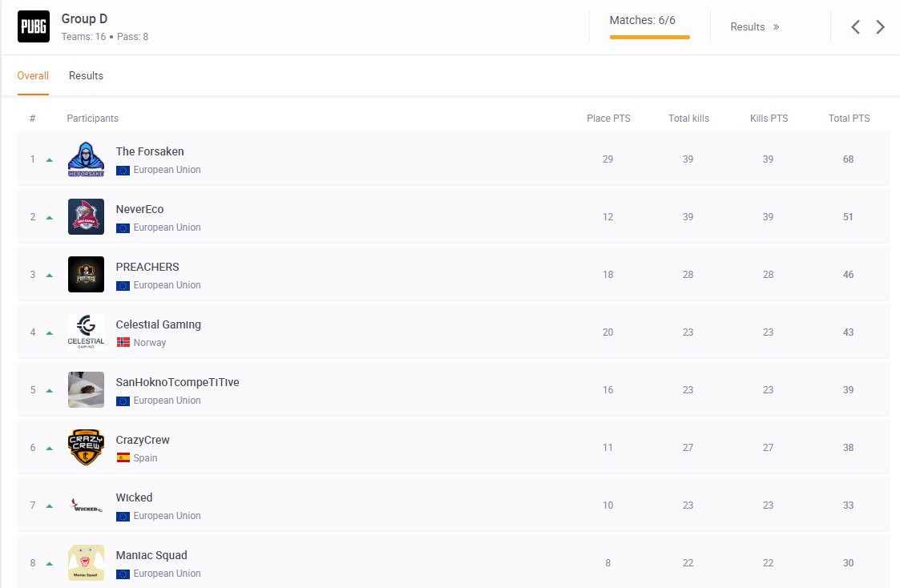The height and width of the screenshot is (588, 900).
Task: Open The Forsaken team logo
Action: (x=86, y=159)
